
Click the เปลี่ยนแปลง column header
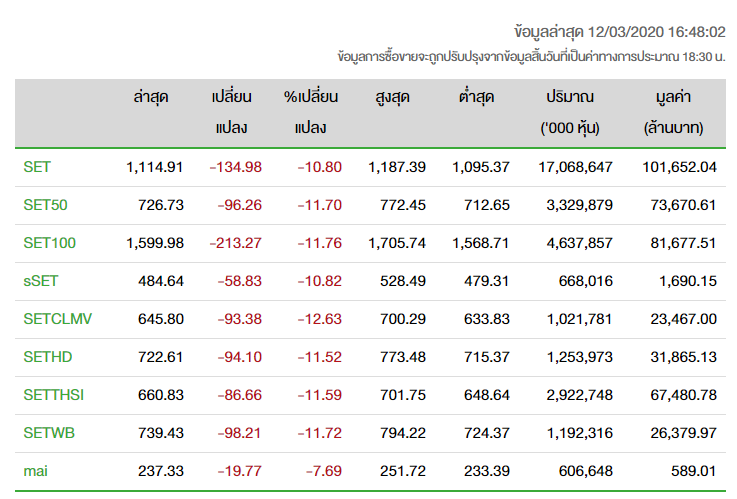(231, 112)
